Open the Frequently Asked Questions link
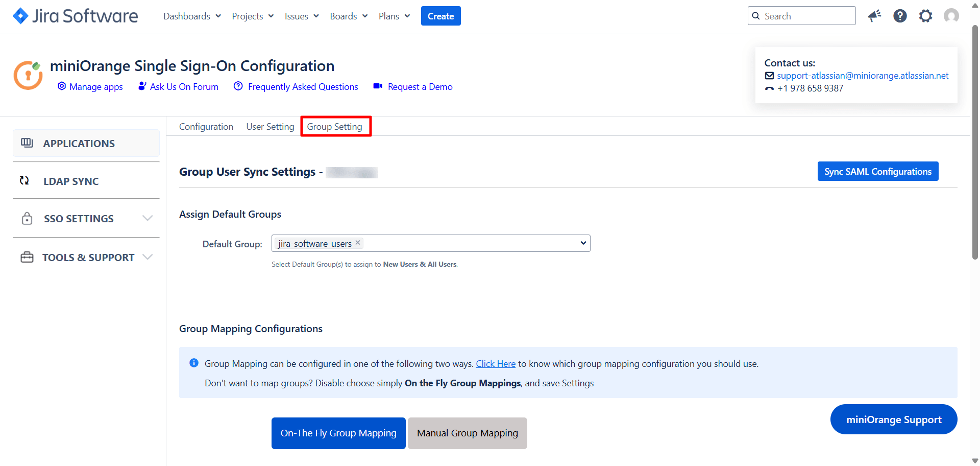This screenshot has height=466, width=980. tap(303, 87)
